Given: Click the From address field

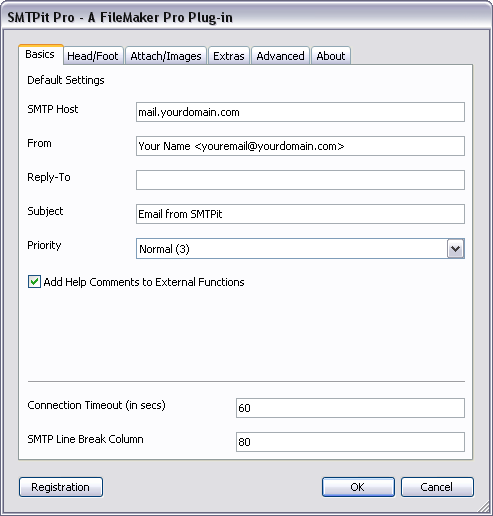Looking at the screenshot, I should tap(300, 146).
